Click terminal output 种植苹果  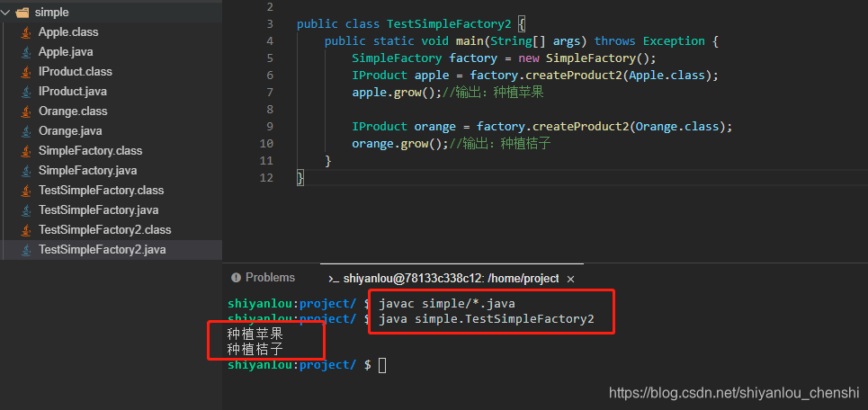click(x=255, y=334)
